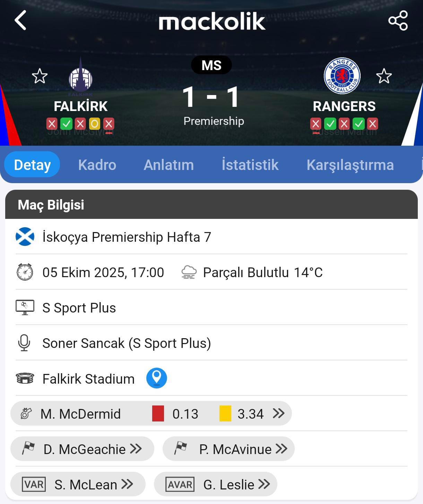Select the Karşılaştırma tab
The height and width of the screenshot is (504, 423).
click(x=350, y=165)
